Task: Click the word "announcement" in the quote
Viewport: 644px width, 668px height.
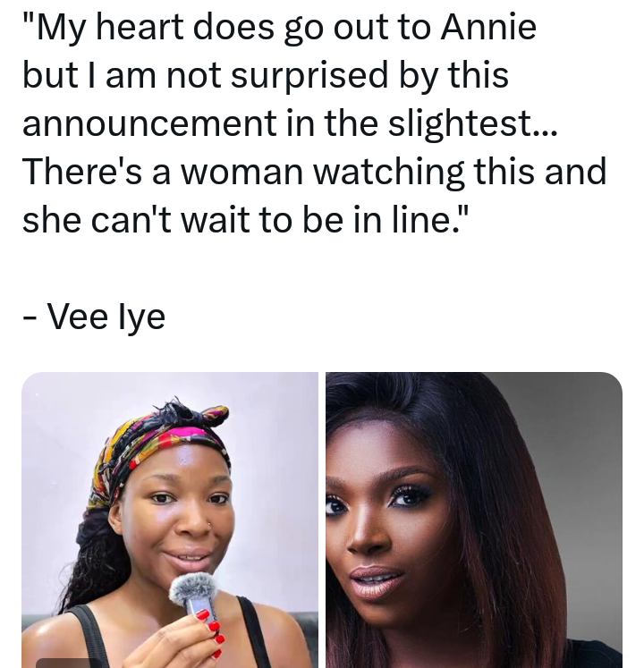Action: click(149, 123)
